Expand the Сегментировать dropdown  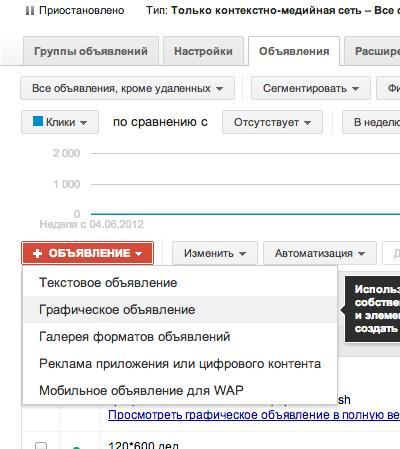(311, 88)
